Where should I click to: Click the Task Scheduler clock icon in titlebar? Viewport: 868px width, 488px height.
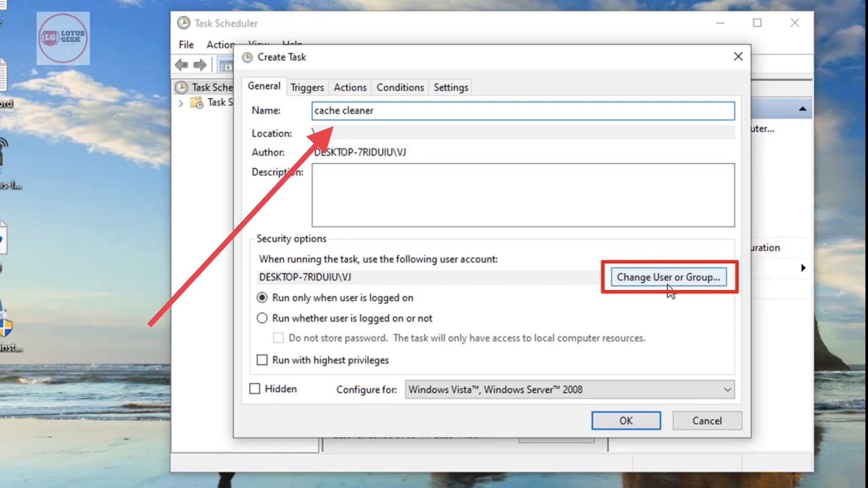coord(183,23)
